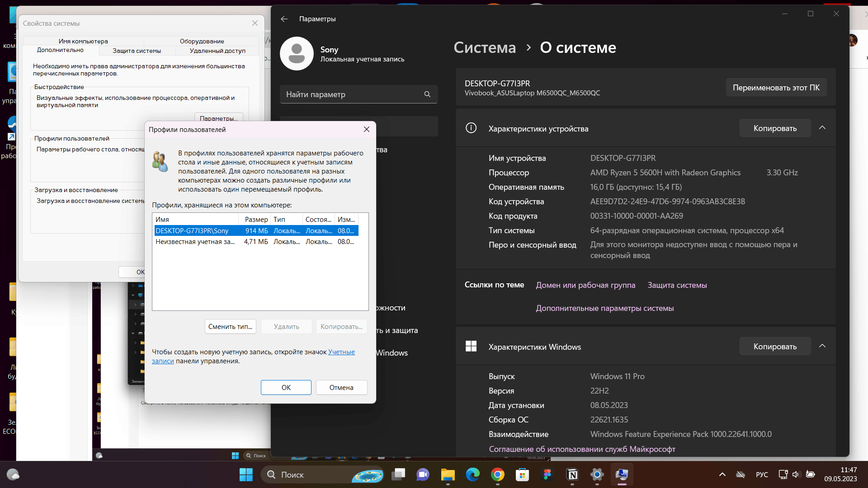The height and width of the screenshot is (488, 868).
Task: Close the Свойства системы window
Action: (x=255, y=23)
